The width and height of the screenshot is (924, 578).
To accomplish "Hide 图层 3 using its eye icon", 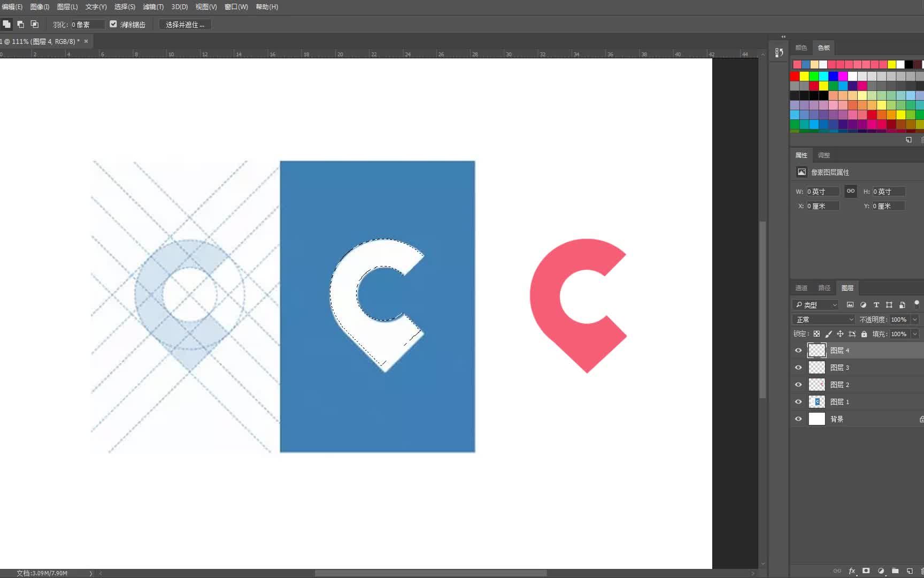I will (x=798, y=368).
